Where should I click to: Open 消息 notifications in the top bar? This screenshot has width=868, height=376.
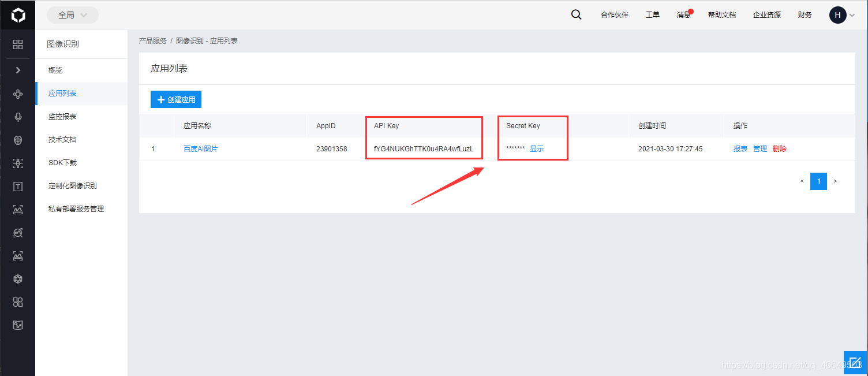tap(684, 15)
